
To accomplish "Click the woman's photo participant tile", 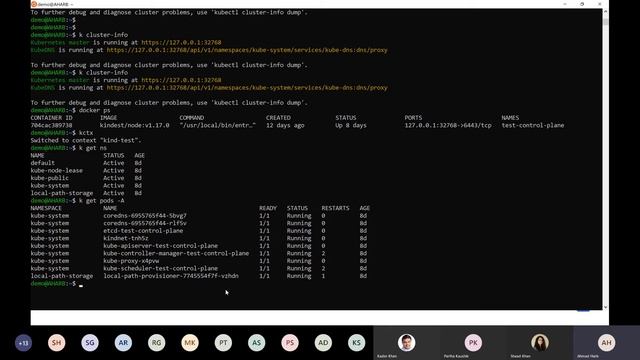I will coord(540,343).
